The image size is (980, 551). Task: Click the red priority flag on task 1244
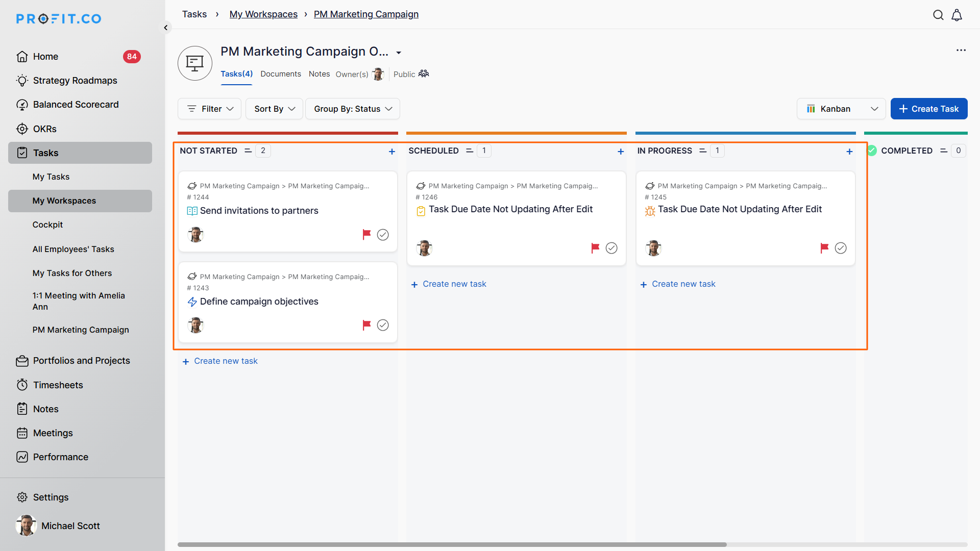coord(366,234)
